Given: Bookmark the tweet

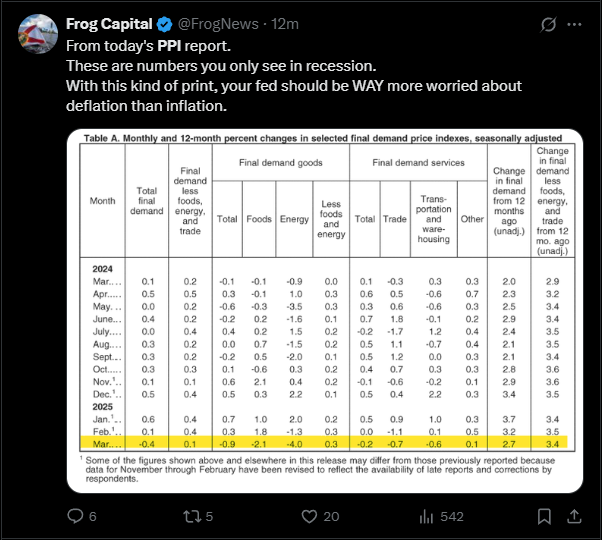Looking at the screenshot, I should click(x=544, y=516).
